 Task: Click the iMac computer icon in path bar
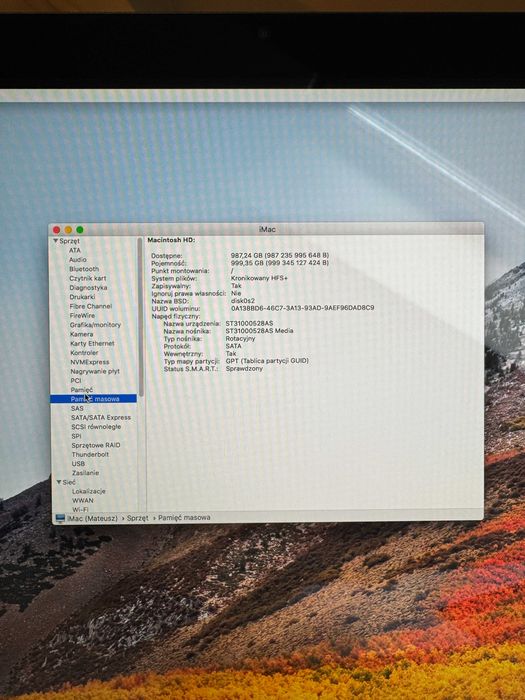coord(60,518)
